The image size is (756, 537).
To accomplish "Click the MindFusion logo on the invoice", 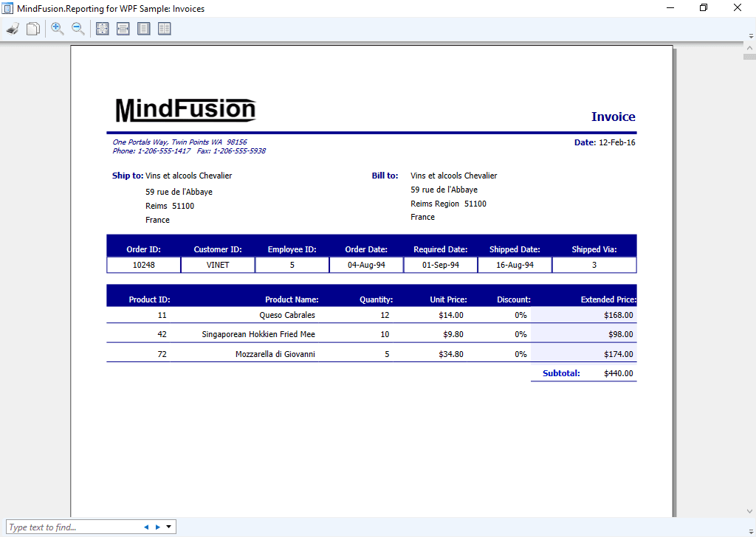I will pos(185,110).
